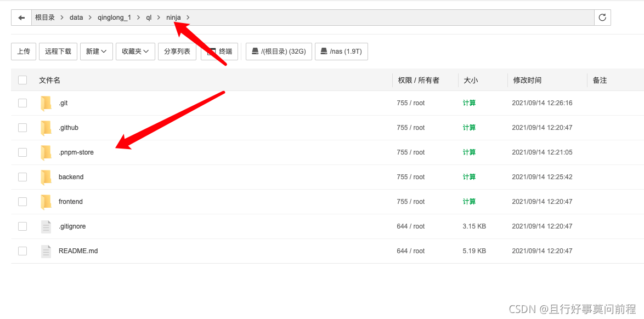Click 计算 size link for .github

(469, 128)
